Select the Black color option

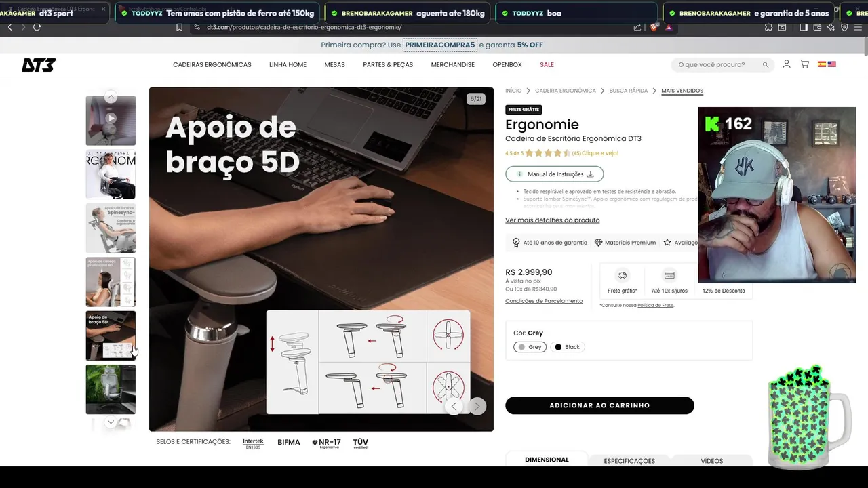tap(568, 347)
